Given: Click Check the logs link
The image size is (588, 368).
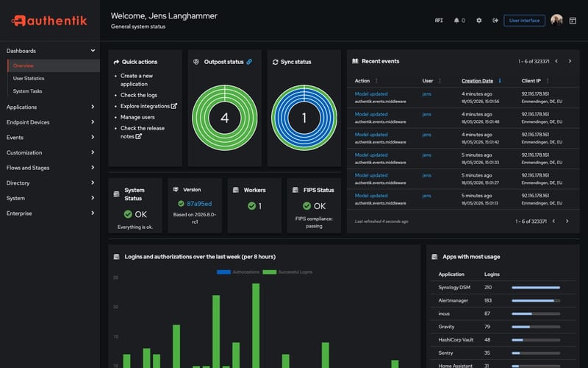Looking at the screenshot, I should click(139, 96).
